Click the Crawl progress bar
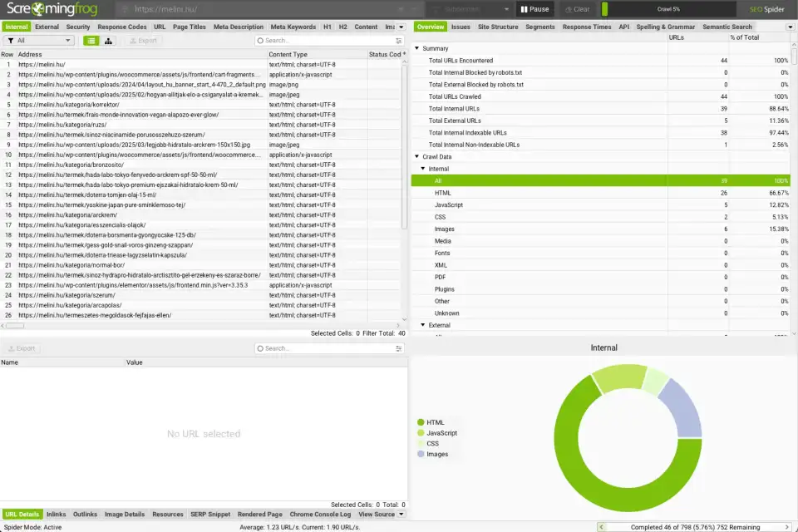 point(667,9)
